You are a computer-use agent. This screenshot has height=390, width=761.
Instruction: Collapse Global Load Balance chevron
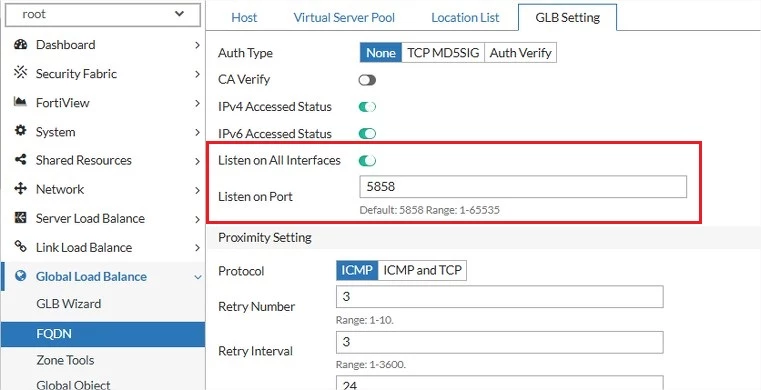coord(197,277)
